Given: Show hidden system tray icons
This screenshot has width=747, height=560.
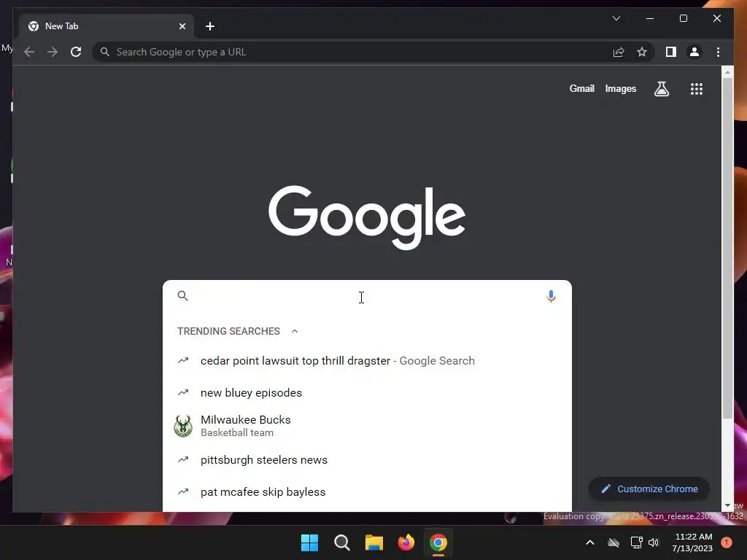Looking at the screenshot, I should 589,542.
